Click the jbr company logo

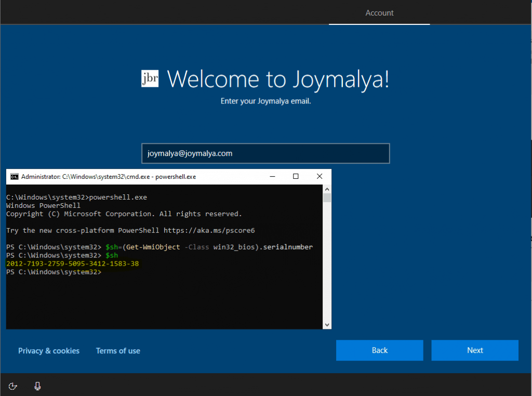[150, 78]
